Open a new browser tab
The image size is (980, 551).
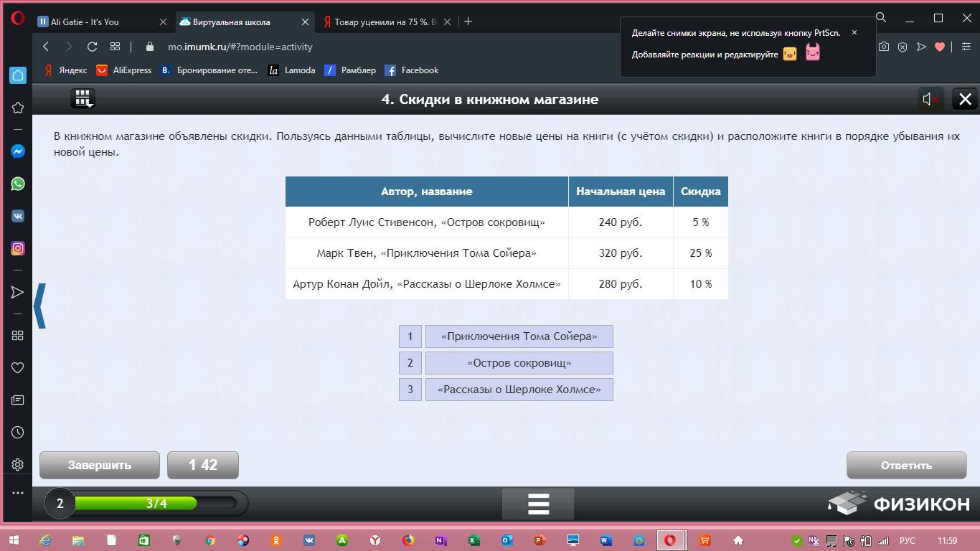[468, 22]
